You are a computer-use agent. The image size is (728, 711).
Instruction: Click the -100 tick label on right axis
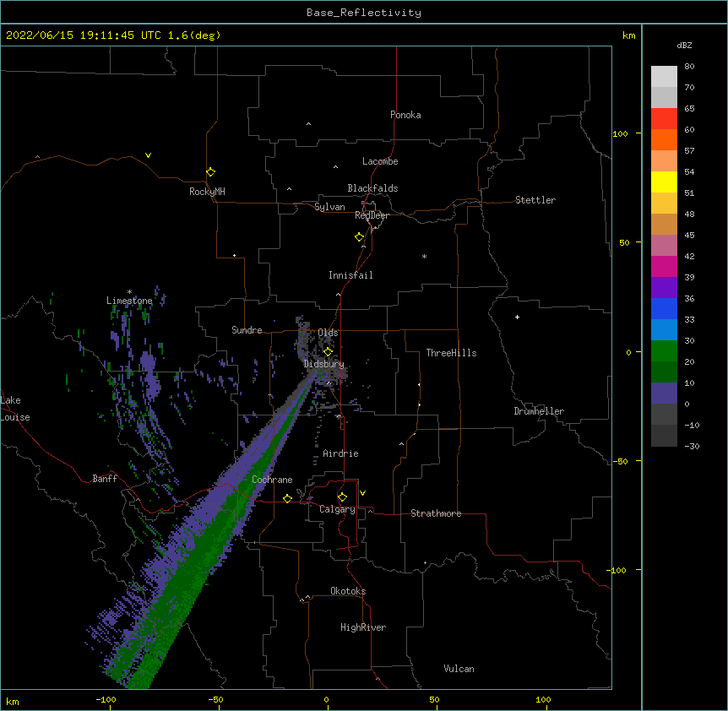pyautogui.click(x=617, y=570)
